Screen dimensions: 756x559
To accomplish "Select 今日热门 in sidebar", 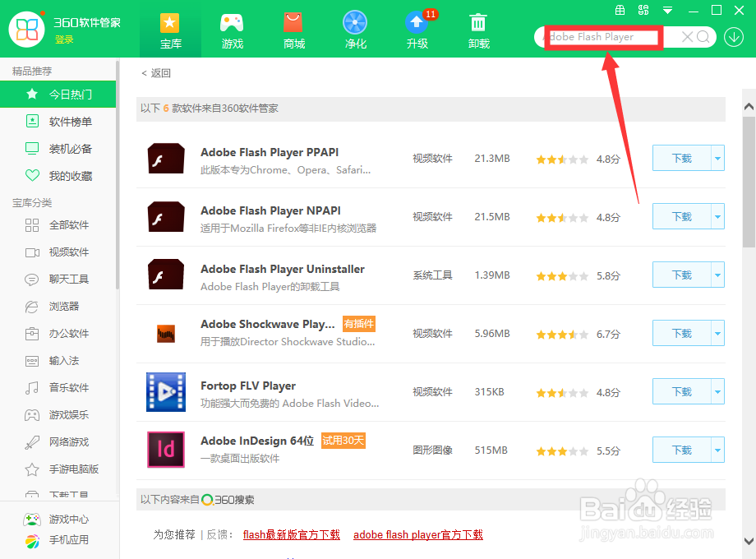I will coord(58,94).
